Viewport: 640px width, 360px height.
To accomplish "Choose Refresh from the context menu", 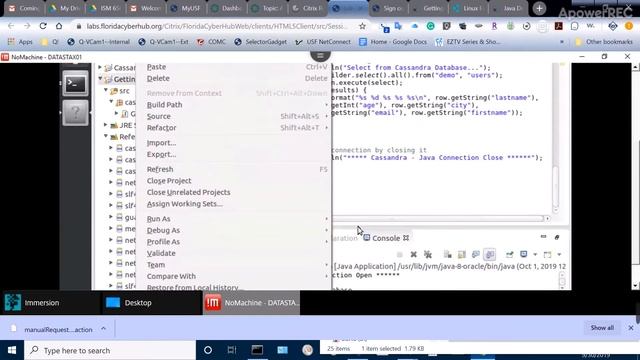I will pos(234,169).
